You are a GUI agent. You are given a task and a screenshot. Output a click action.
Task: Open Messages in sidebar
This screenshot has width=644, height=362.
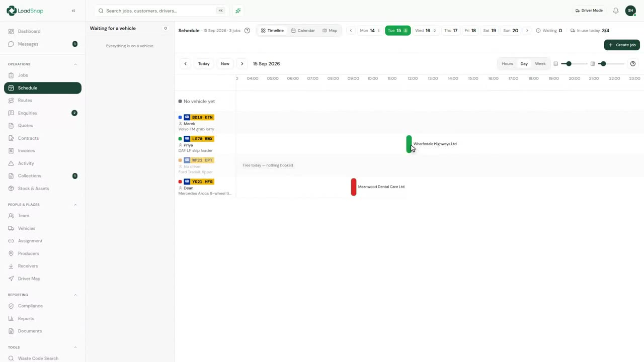[x=43, y=44]
